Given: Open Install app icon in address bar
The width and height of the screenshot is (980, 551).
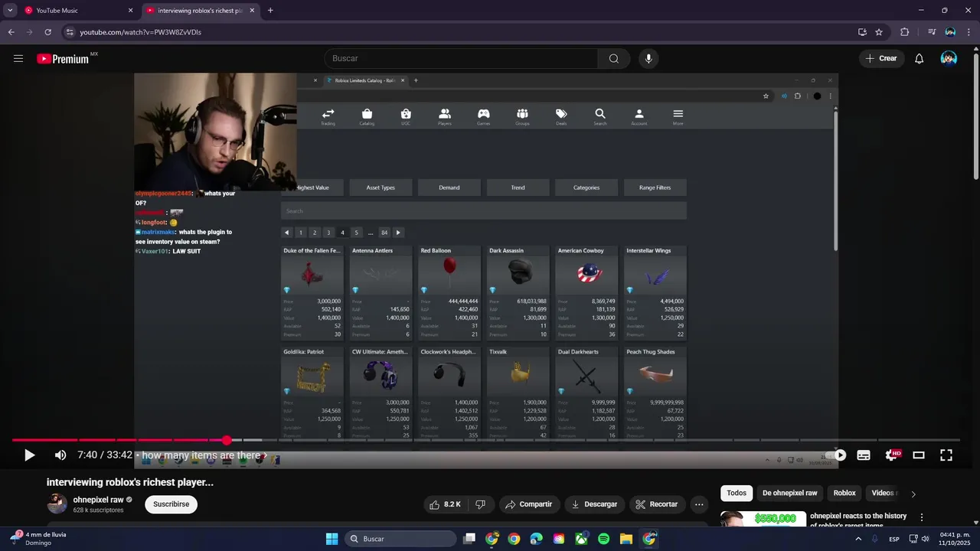Looking at the screenshot, I should click(862, 32).
